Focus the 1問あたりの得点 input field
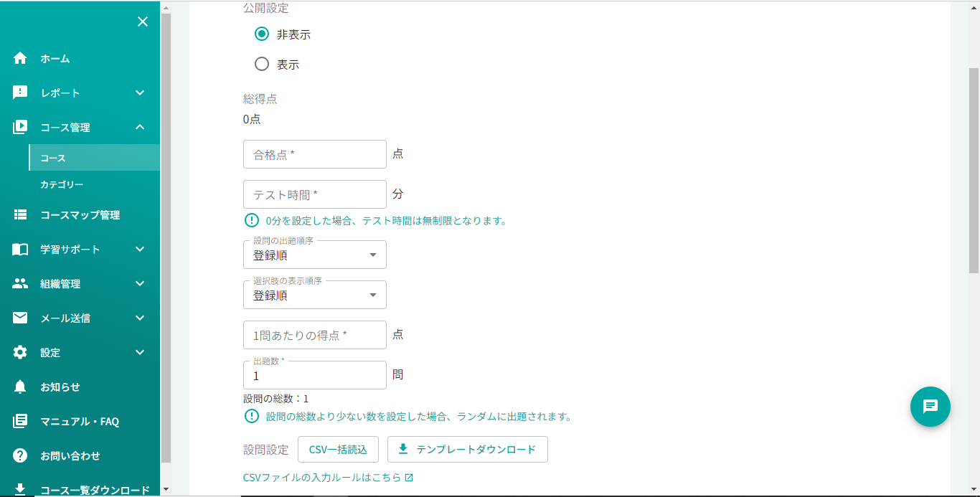 315,335
